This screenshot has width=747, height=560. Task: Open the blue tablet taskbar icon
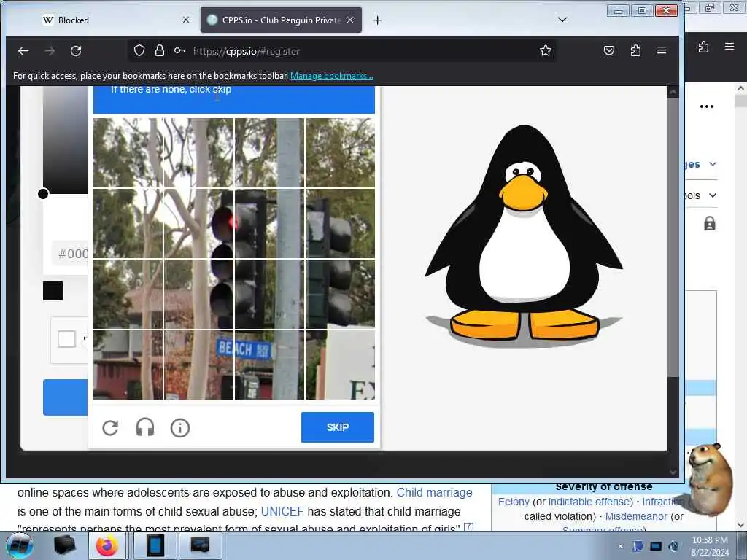coord(155,545)
